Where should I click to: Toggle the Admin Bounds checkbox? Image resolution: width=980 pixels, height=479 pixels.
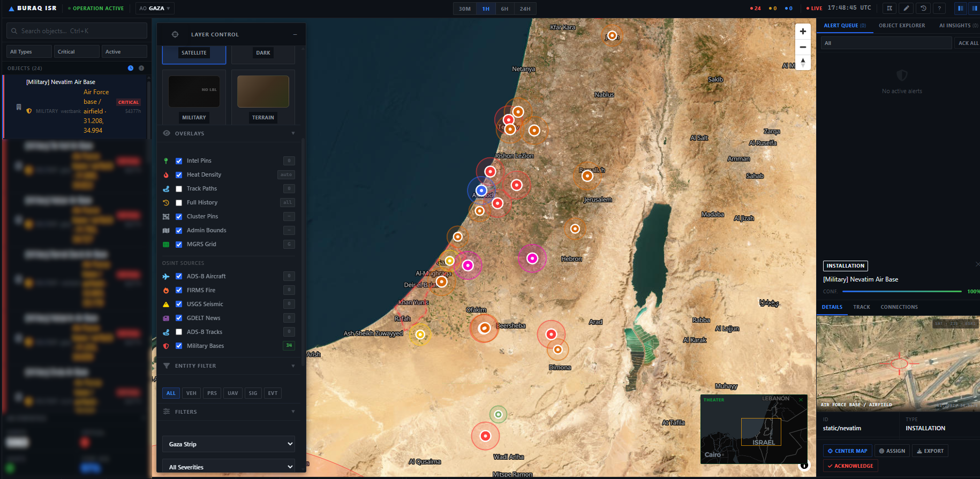click(179, 231)
